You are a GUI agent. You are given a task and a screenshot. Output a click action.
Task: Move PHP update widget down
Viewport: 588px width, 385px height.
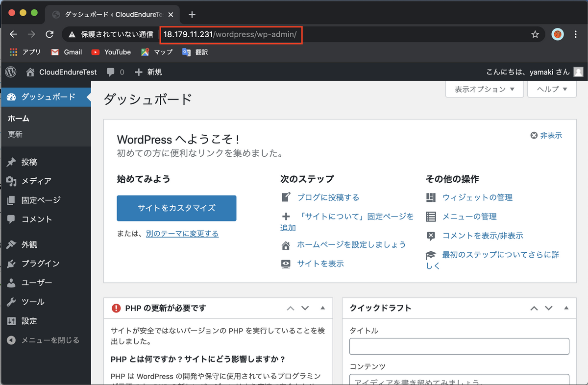click(305, 308)
